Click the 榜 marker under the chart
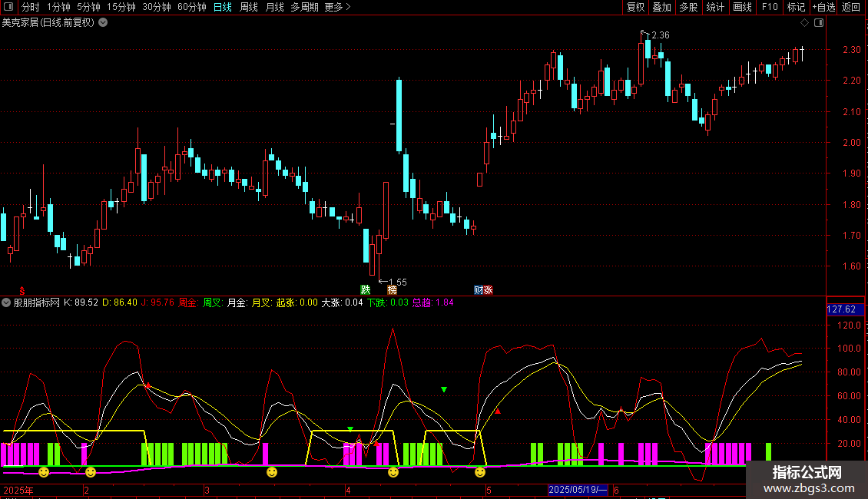This screenshot has width=868, height=499. click(x=392, y=290)
